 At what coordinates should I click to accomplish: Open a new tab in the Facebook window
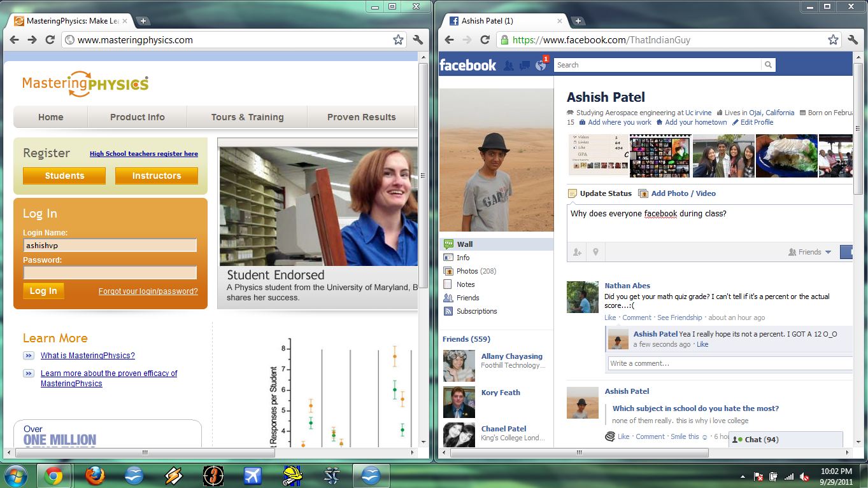[578, 21]
